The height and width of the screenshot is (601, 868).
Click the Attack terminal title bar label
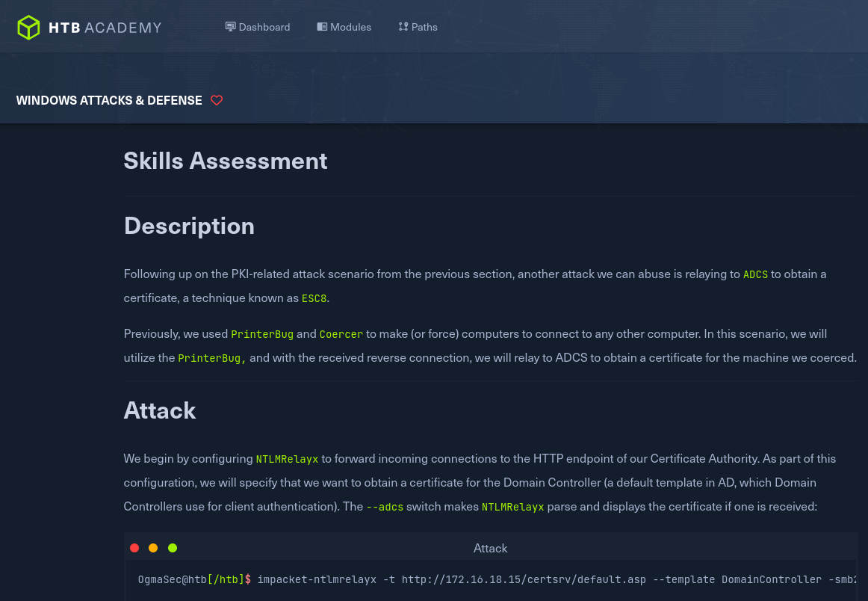(490, 548)
